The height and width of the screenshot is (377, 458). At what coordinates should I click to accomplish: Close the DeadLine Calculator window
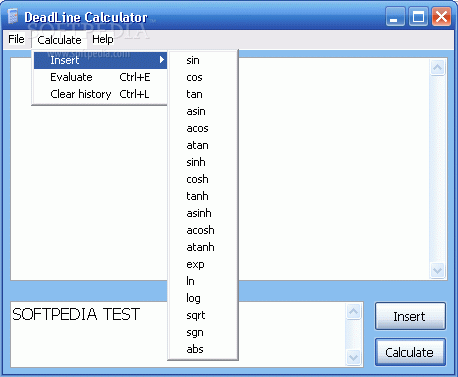(x=441, y=16)
